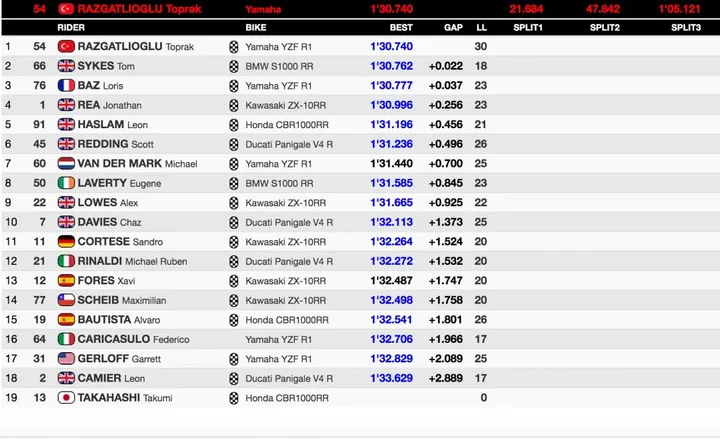This screenshot has height=439, width=720.
Task: Click the BIKE column header
Action: coord(256,28)
